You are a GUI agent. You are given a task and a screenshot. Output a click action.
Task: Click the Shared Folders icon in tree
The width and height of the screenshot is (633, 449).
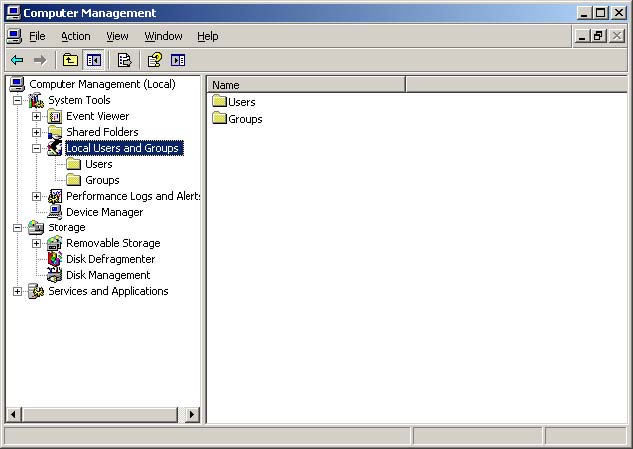(54, 132)
